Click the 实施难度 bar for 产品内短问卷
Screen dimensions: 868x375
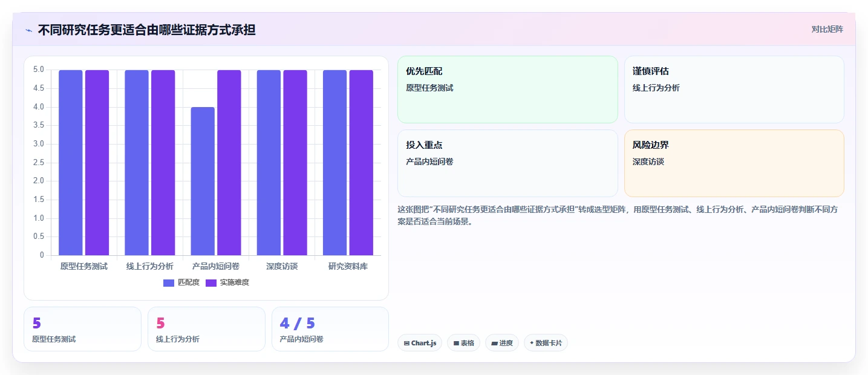(x=229, y=163)
